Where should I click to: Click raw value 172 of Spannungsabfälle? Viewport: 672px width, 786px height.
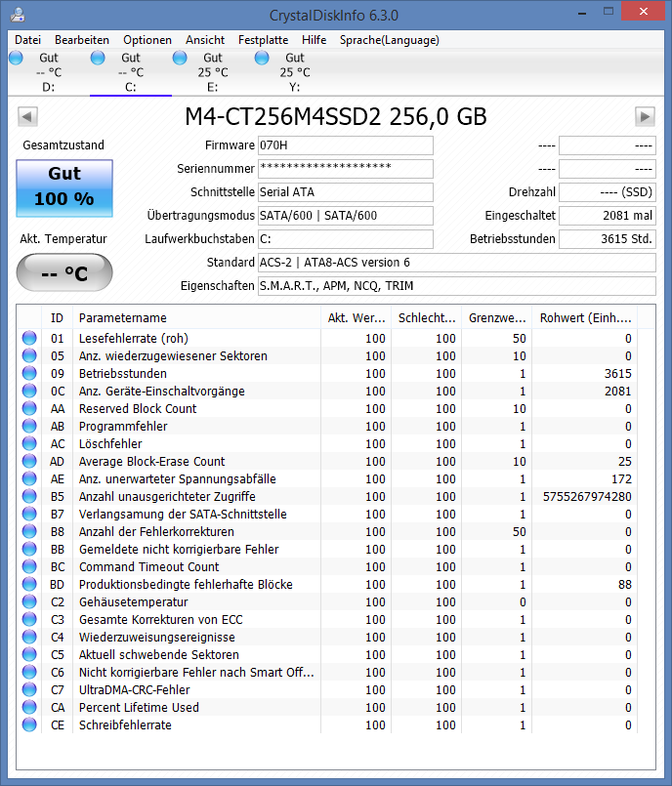click(621, 478)
